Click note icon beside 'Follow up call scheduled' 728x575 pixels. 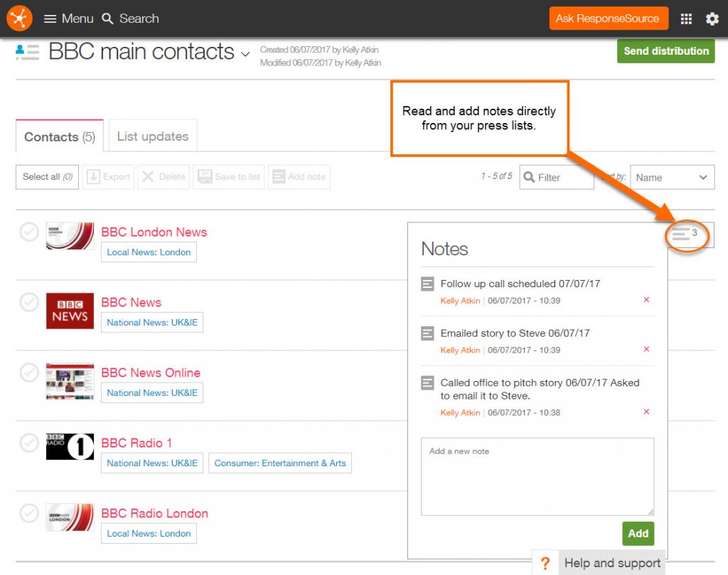pyautogui.click(x=427, y=284)
